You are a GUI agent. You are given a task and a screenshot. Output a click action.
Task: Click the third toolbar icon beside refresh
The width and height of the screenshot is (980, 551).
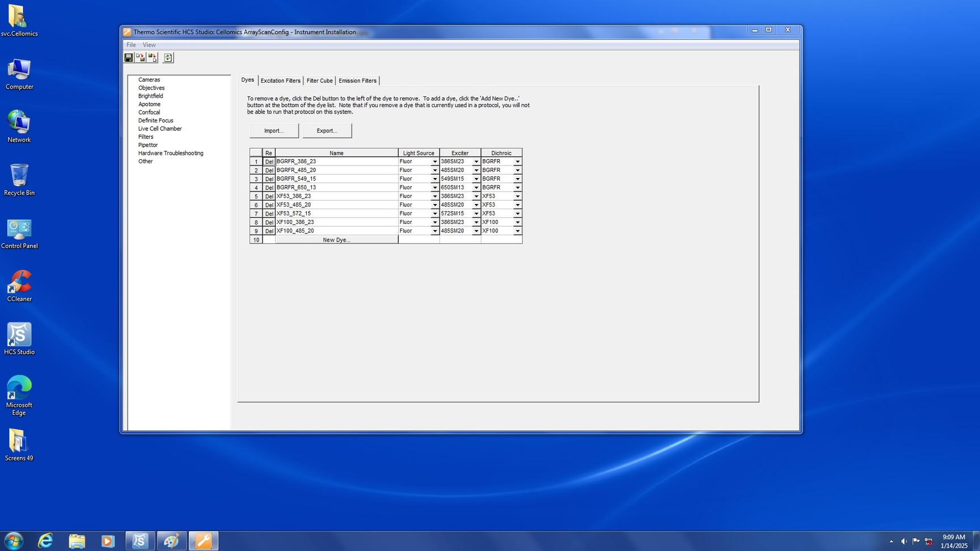point(153,58)
